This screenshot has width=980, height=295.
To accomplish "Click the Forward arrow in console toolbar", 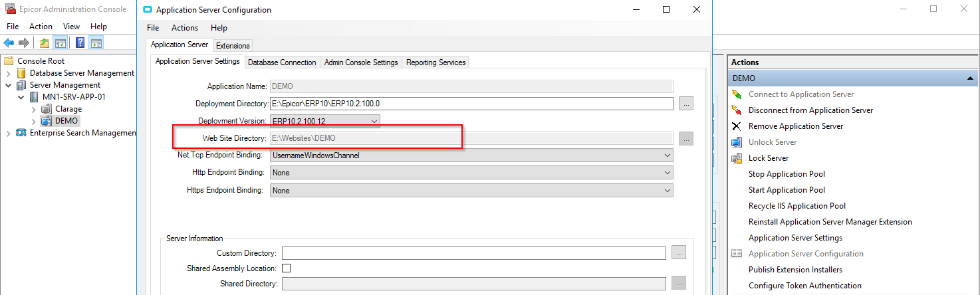I will [24, 43].
